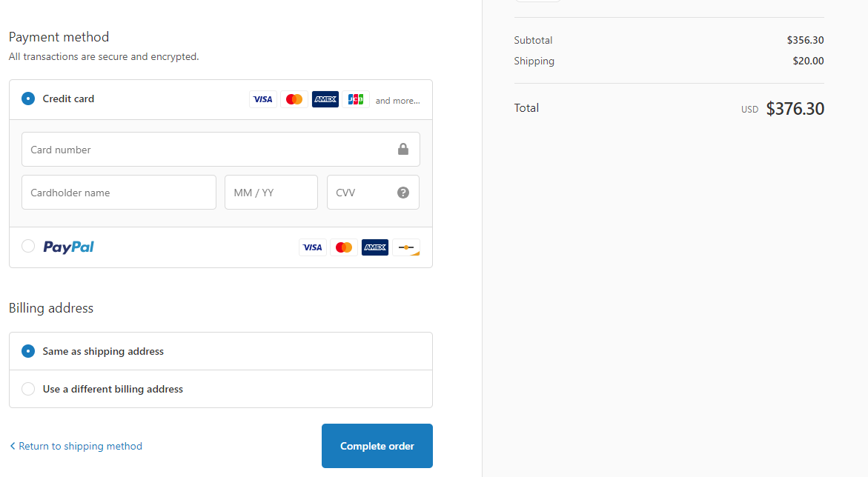Go back via Return to shipping method
The image size is (868, 477).
(76, 446)
